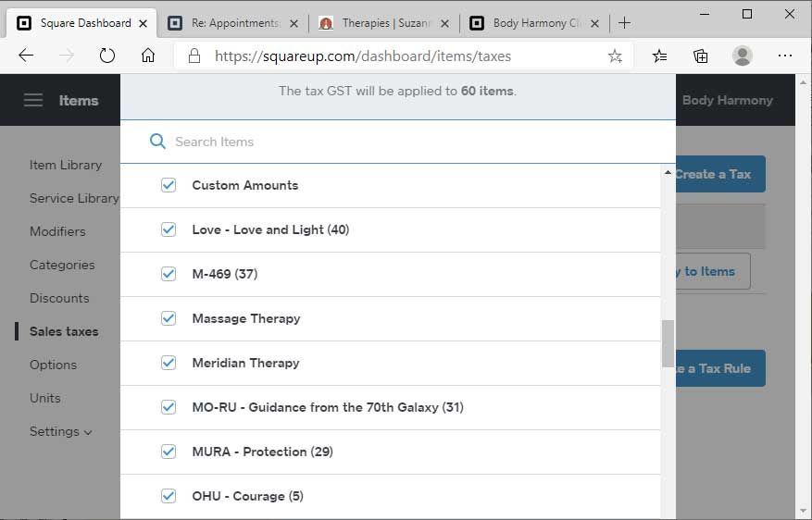The image size is (812, 520).
Task: Click the Create a Tax Rule button
Action: pyautogui.click(x=720, y=368)
